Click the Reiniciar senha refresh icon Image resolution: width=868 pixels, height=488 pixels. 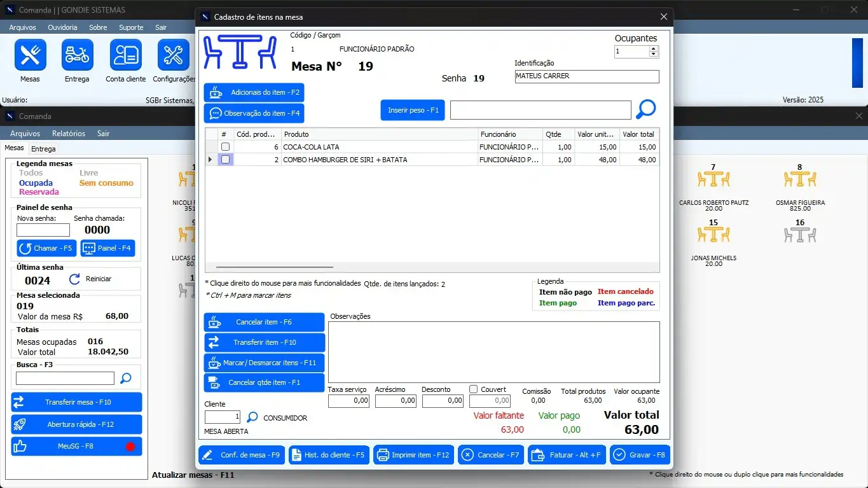coord(74,279)
